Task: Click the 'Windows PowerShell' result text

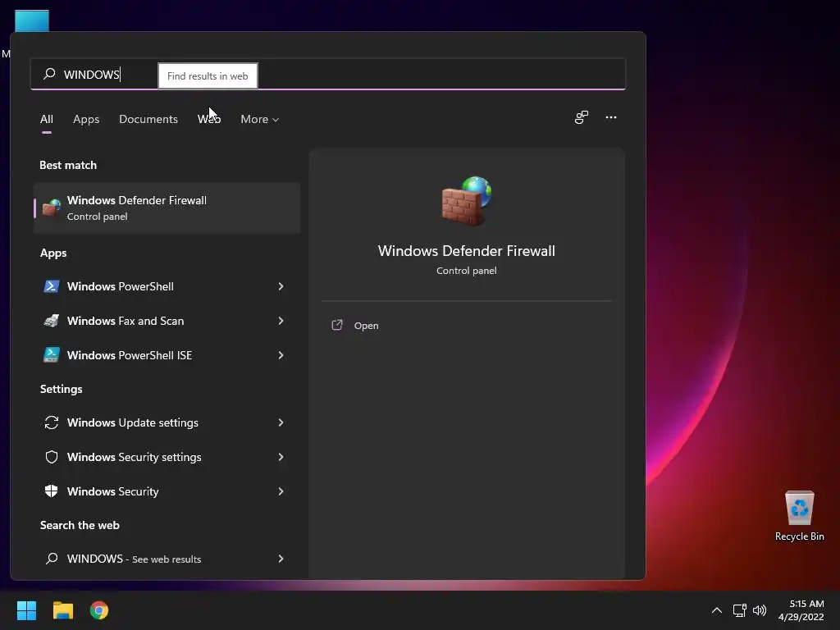Action: point(121,286)
